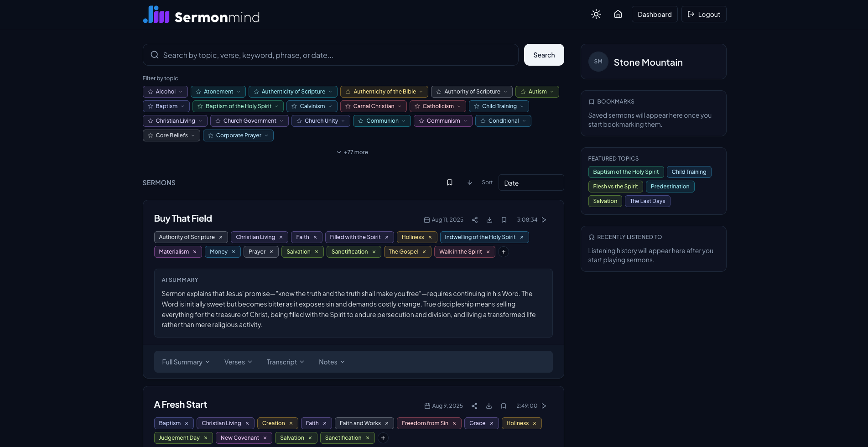The width and height of the screenshot is (868, 447).
Task: Open the Authenticity of the Bible dropdown chevron
Action: 421,92
